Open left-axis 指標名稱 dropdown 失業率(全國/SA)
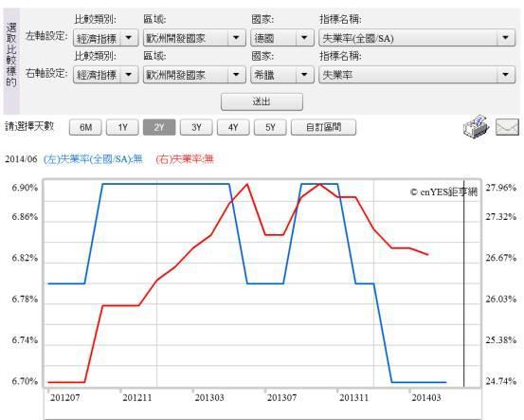524x420 pixels. [x=417, y=38]
